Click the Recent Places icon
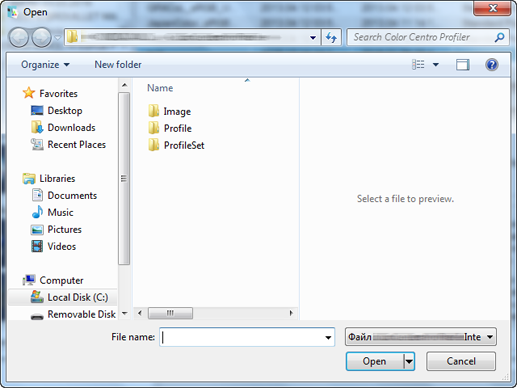 click(37, 144)
